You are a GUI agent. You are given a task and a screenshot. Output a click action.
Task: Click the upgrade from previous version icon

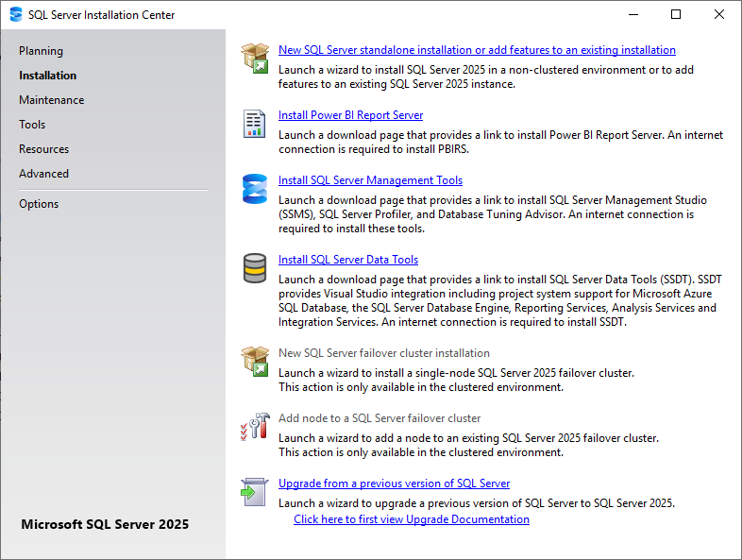pyautogui.click(x=255, y=491)
